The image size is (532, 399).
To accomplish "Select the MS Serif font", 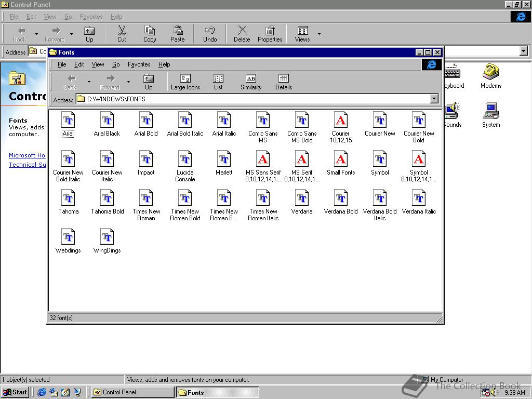I will click(x=302, y=167).
